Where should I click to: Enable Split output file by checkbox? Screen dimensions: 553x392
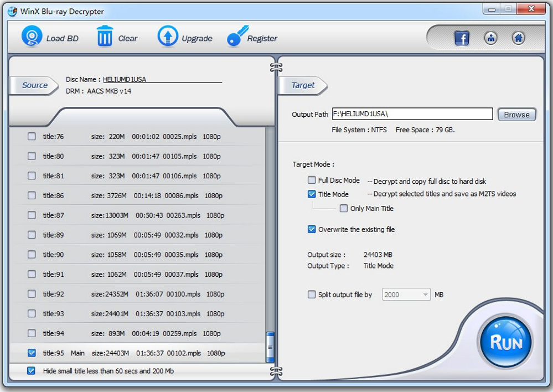pos(312,294)
